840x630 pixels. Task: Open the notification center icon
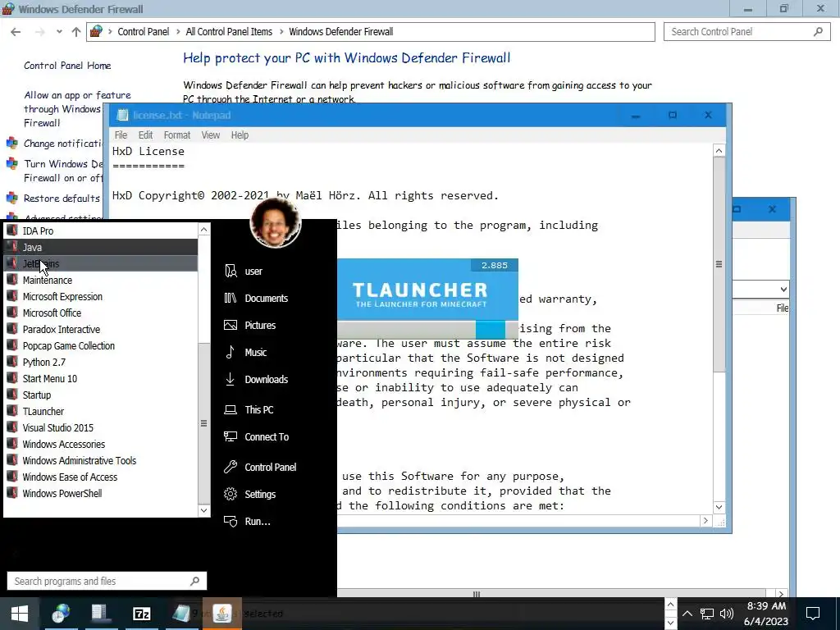pos(813,614)
